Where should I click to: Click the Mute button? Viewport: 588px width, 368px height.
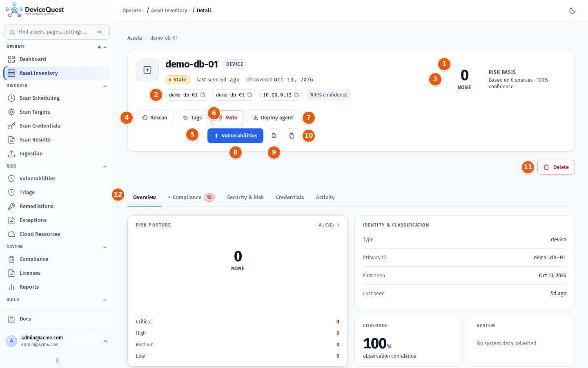point(227,118)
